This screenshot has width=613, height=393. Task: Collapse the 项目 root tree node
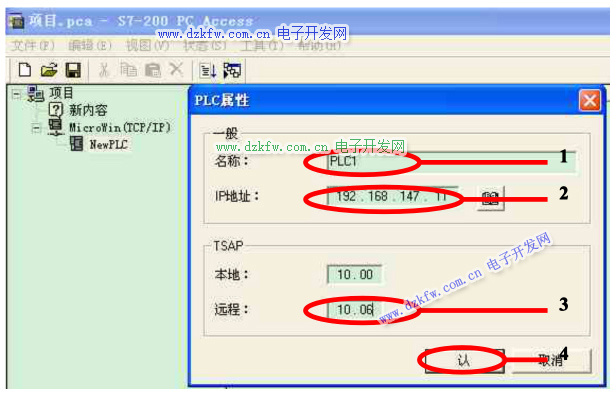point(16,94)
